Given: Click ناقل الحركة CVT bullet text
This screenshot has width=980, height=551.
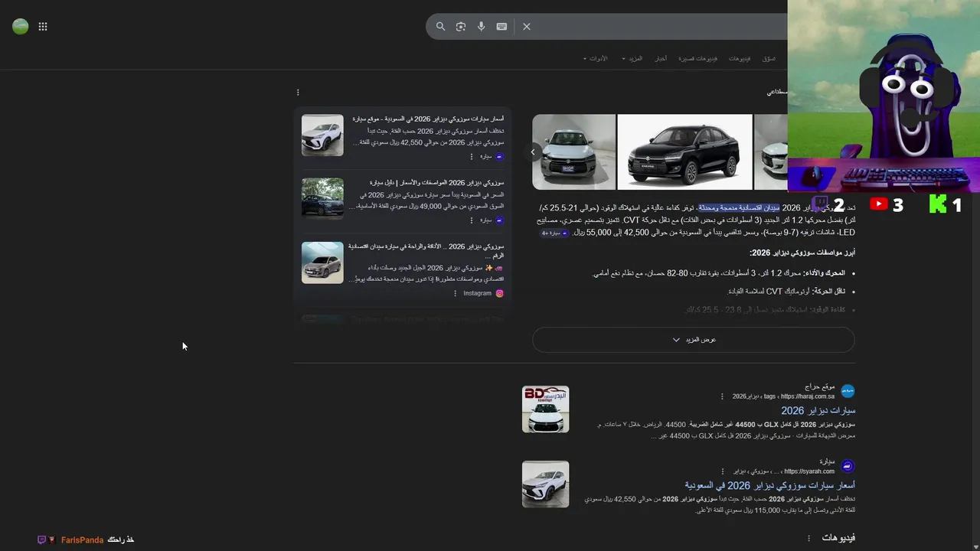Looking at the screenshot, I should (786, 292).
